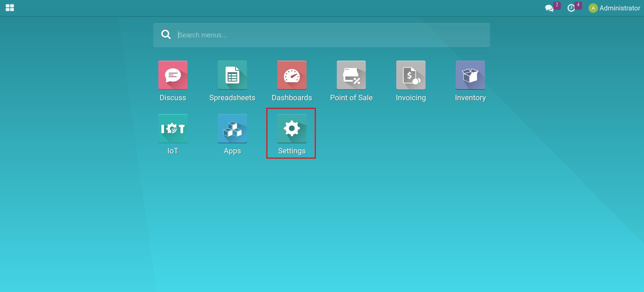Launch the Spreadsheets app icon
Screen dimensions: 644x292
pyautogui.click(x=232, y=75)
